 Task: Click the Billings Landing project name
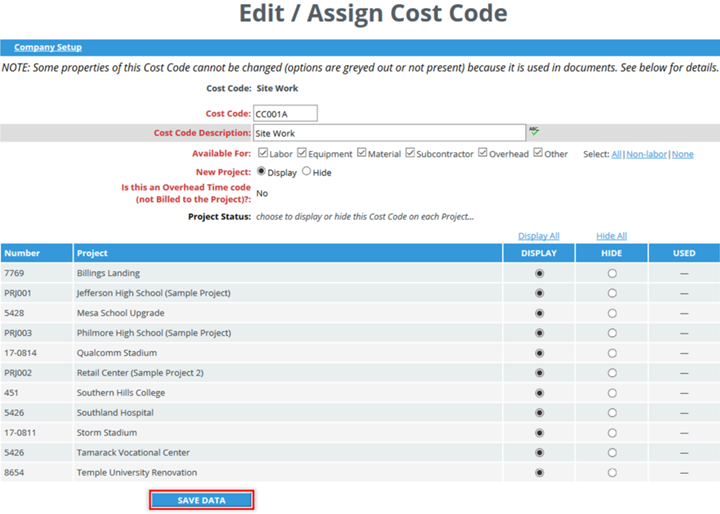pos(108,273)
